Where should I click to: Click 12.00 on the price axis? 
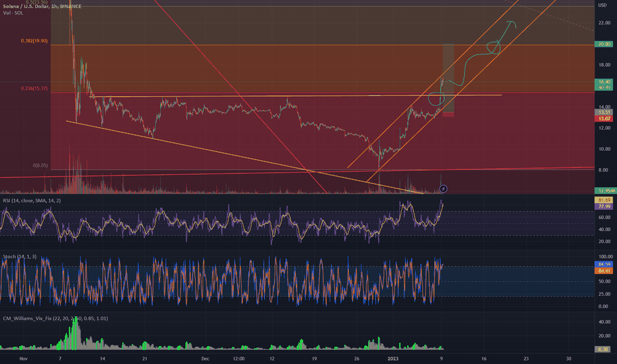pos(604,128)
